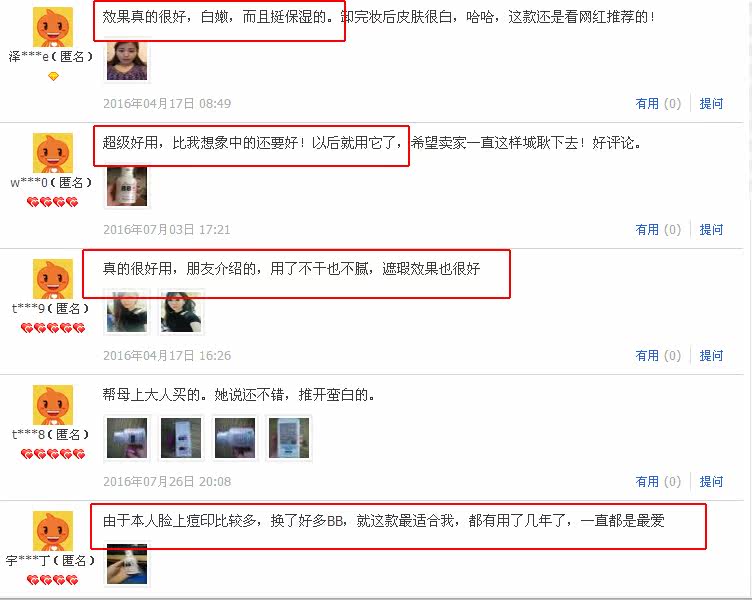Image resolution: width=752 pixels, height=600 pixels.
Task: Click 提问 on the 17:21 review
Action: (x=711, y=230)
